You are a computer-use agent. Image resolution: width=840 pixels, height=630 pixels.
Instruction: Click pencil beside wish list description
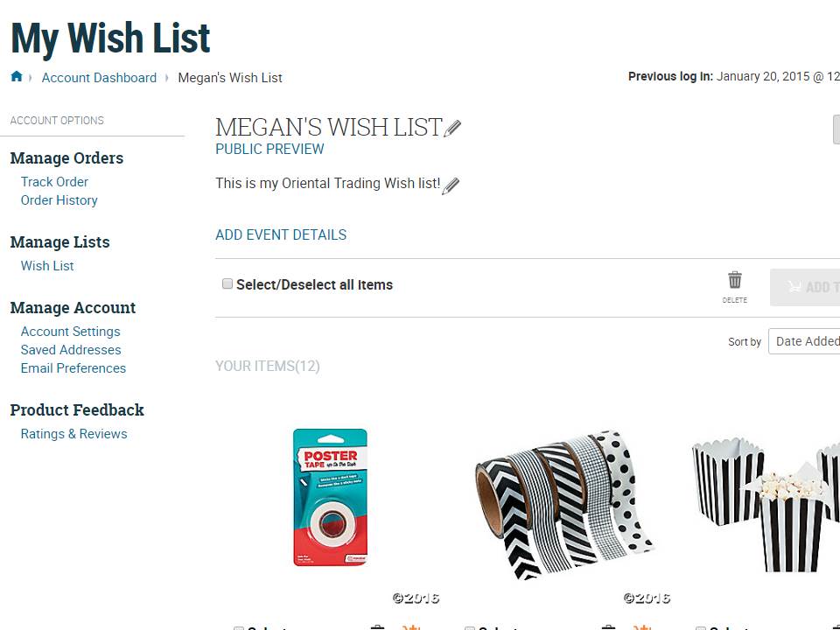click(451, 185)
